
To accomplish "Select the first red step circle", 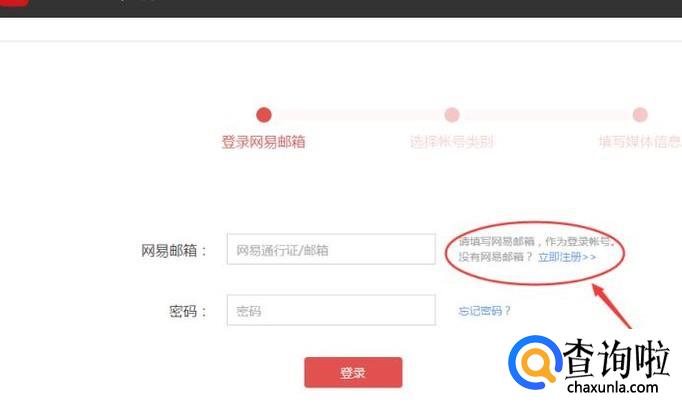I will coord(264,115).
